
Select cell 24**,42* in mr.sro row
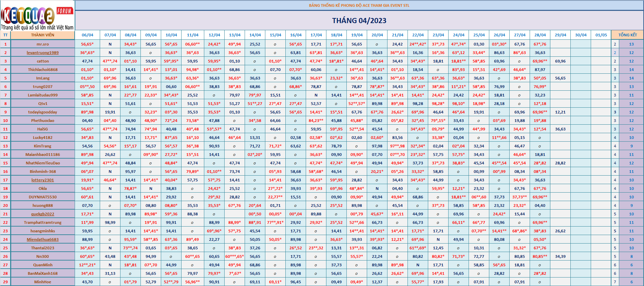(x=418, y=44)
